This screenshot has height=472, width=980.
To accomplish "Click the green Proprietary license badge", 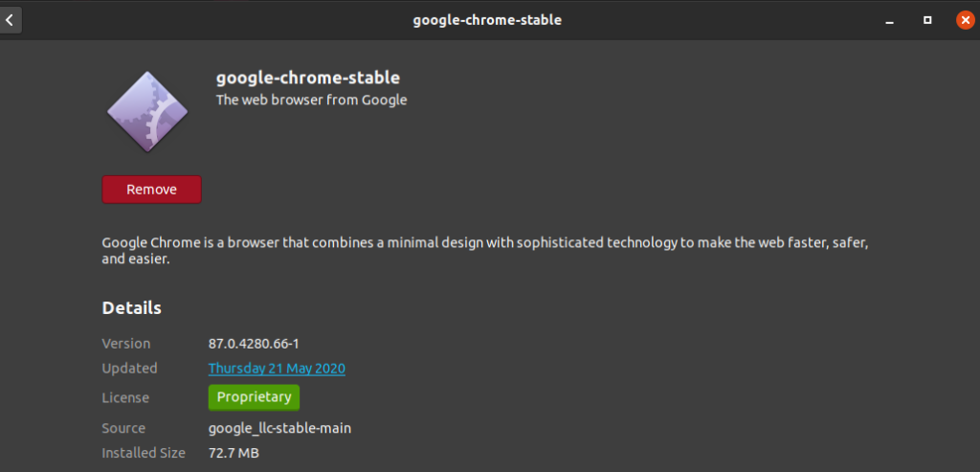I will pos(254,397).
